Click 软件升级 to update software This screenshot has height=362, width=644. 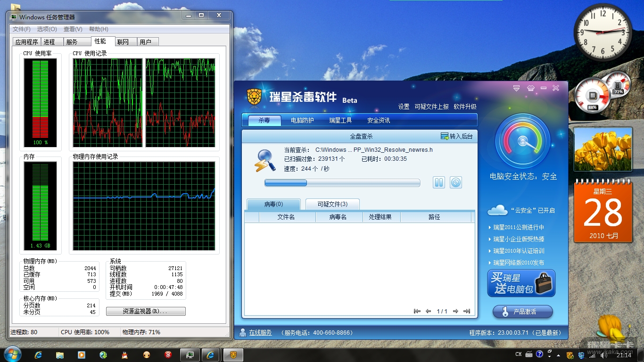[x=465, y=107]
